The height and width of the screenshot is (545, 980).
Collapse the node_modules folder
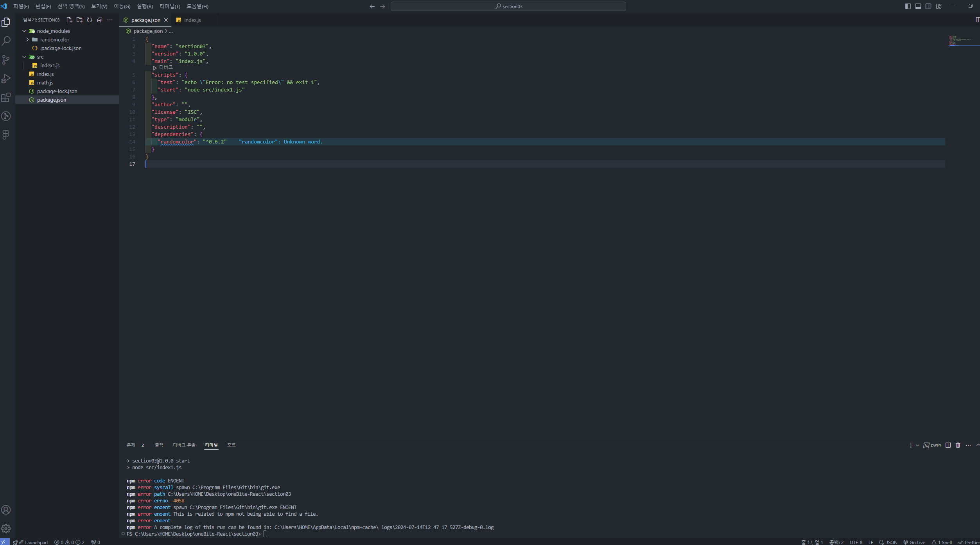tap(24, 31)
